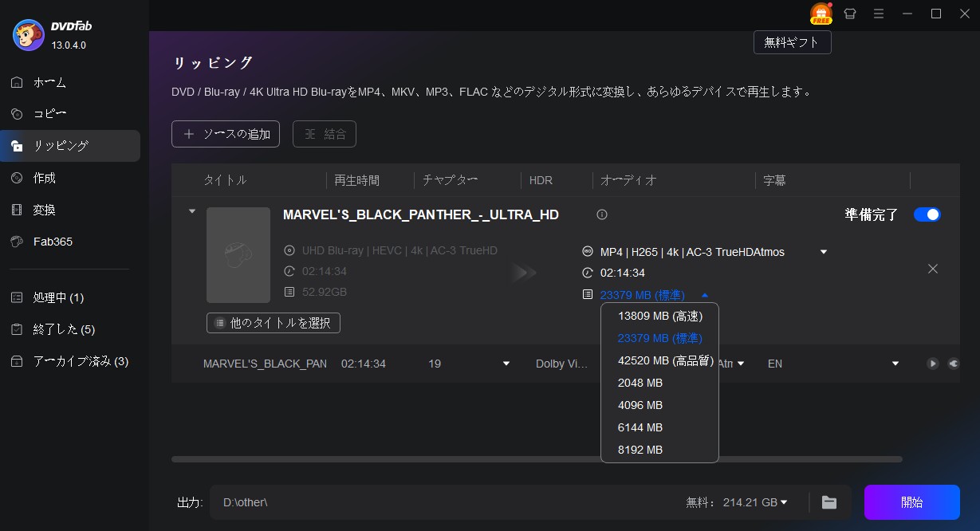Show source info icon next to title
Viewport: 980px width, 531px height.
click(x=602, y=214)
